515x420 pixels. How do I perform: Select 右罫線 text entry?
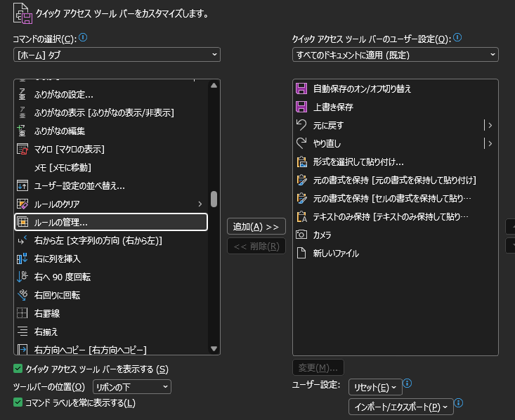click(x=47, y=314)
